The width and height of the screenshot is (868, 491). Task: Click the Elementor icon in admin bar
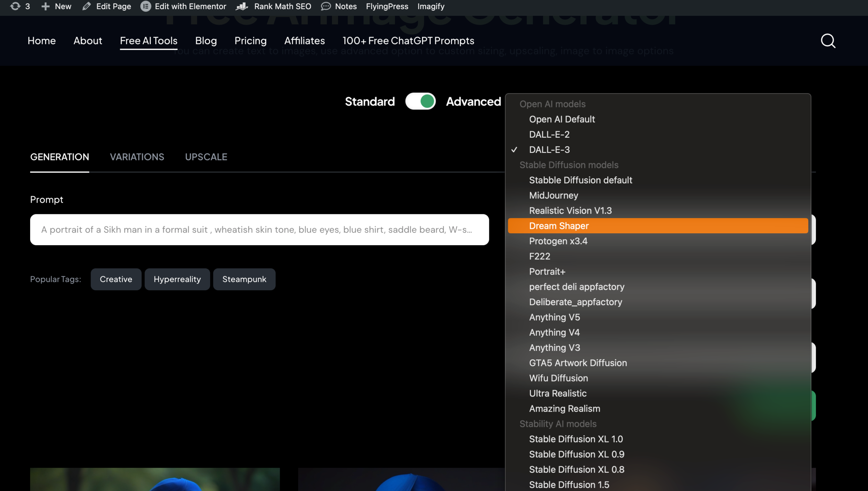(145, 6)
